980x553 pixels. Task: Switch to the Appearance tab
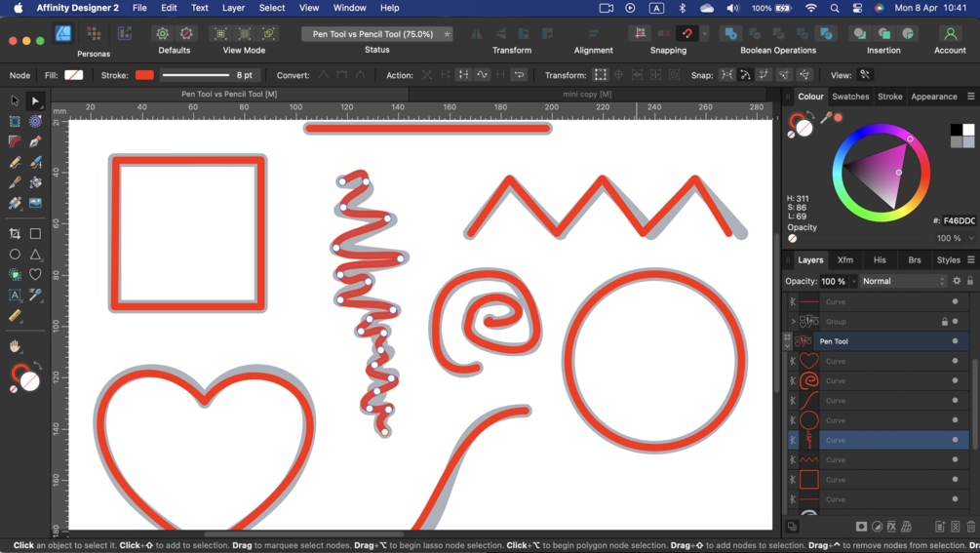[x=934, y=97]
